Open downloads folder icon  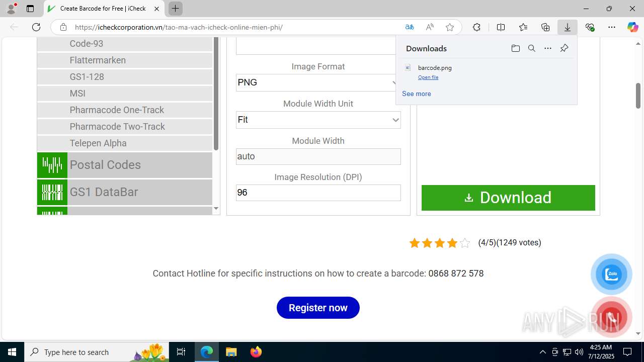(515, 48)
